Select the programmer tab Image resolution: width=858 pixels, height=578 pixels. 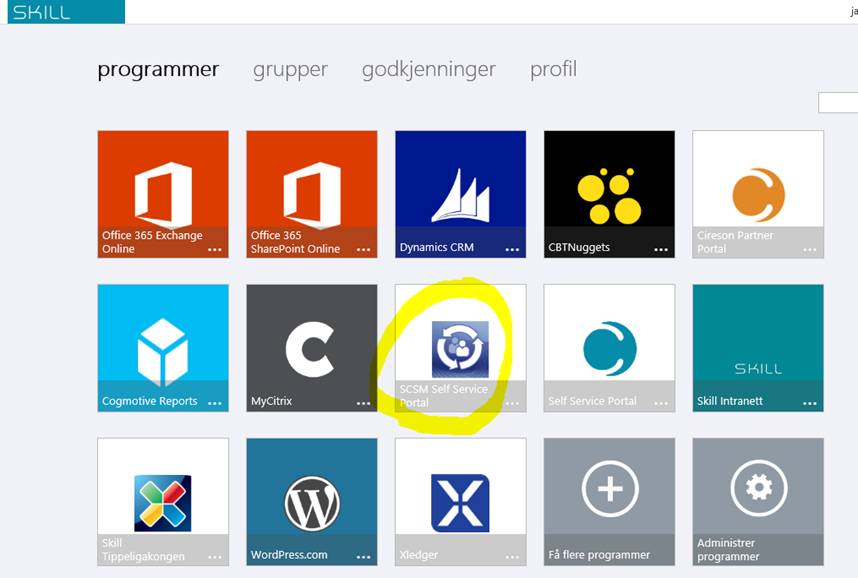tap(158, 70)
